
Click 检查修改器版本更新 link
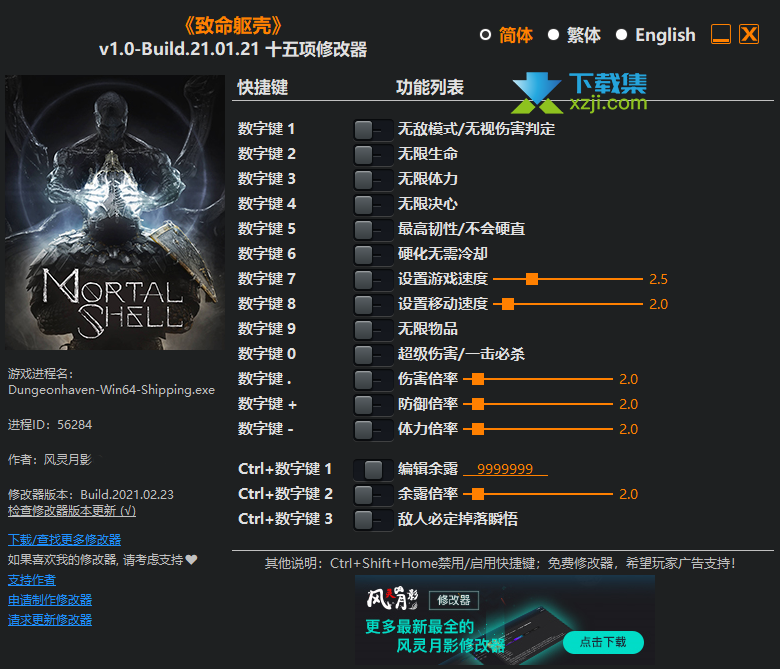pyautogui.click(x=72, y=511)
